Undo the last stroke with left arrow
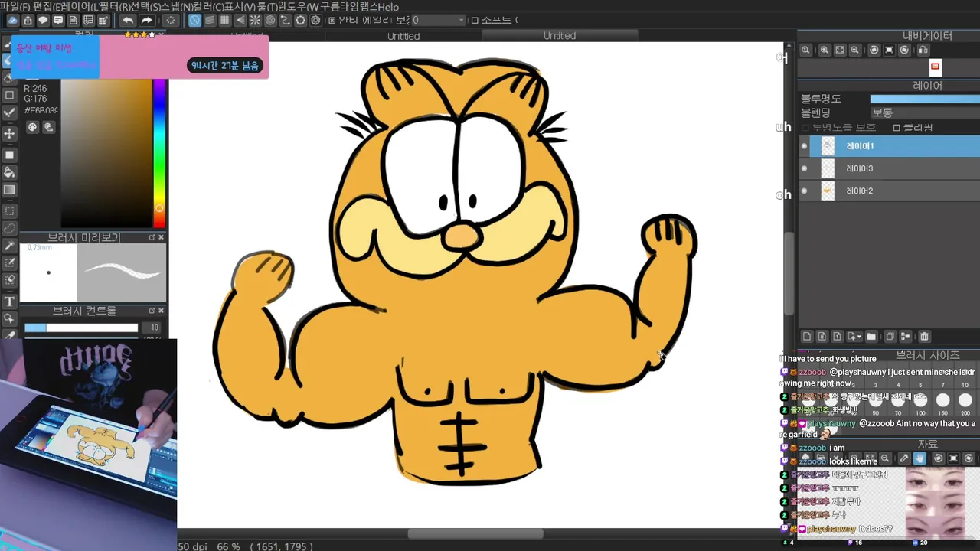Image resolution: width=980 pixels, height=551 pixels. click(128, 21)
